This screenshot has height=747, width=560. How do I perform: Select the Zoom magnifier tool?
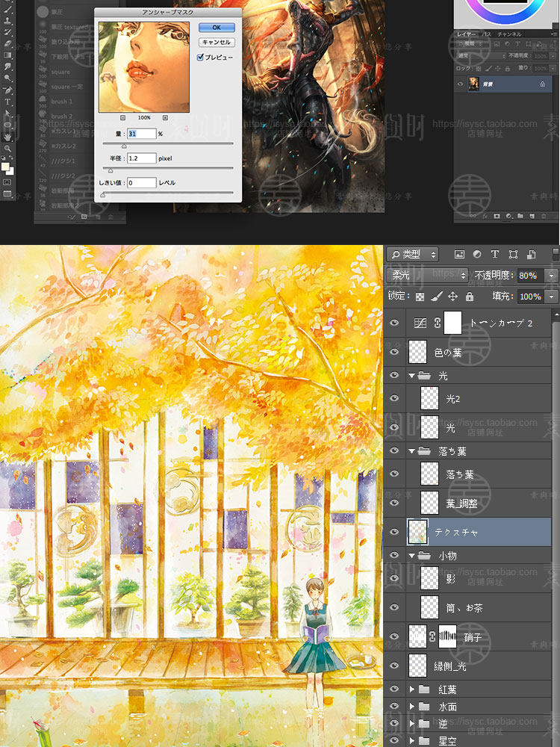(x=7, y=148)
